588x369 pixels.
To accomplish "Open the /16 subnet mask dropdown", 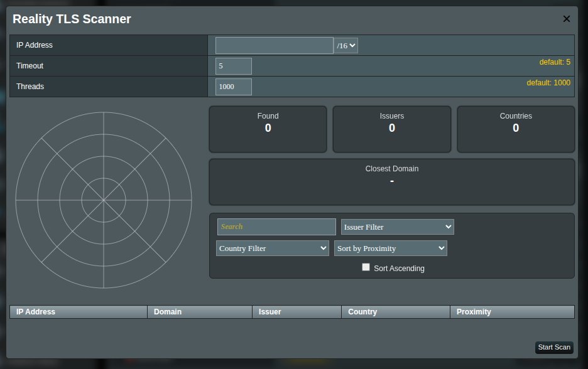I will 346,46.
